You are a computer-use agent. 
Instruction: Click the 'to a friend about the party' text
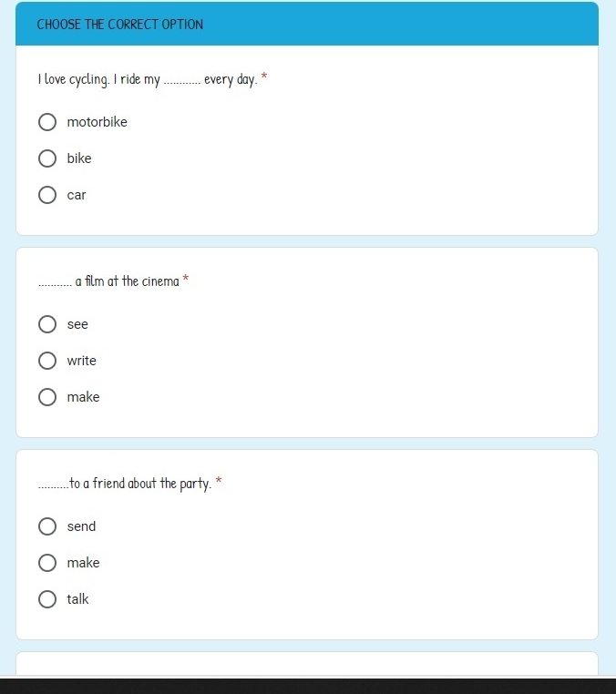pyautogui.click(x=140, y=484)
